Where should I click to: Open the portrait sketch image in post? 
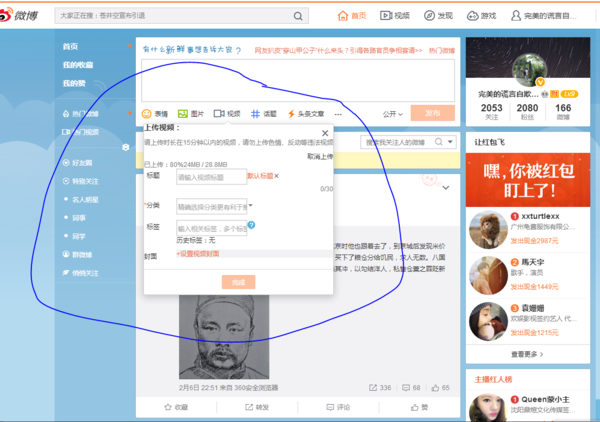[224, 337]
